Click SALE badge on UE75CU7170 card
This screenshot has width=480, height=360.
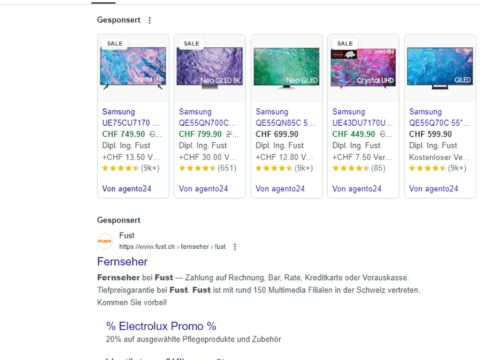[x=115, y=44]
